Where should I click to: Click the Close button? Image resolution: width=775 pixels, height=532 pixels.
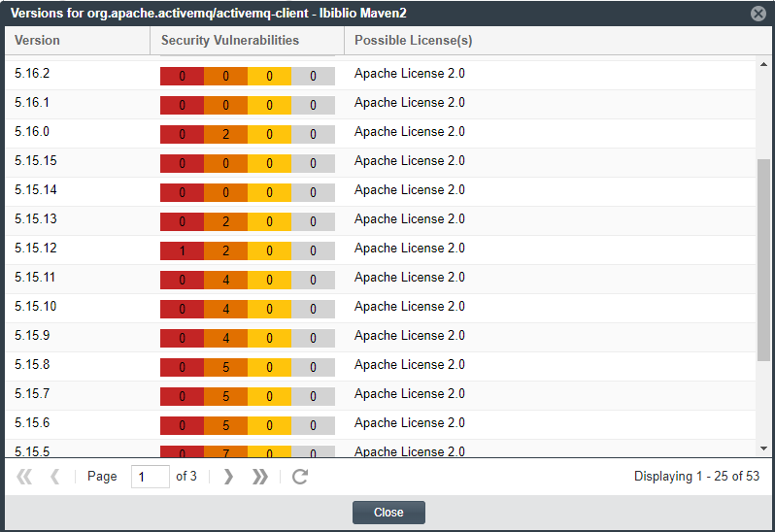[388, 513]
